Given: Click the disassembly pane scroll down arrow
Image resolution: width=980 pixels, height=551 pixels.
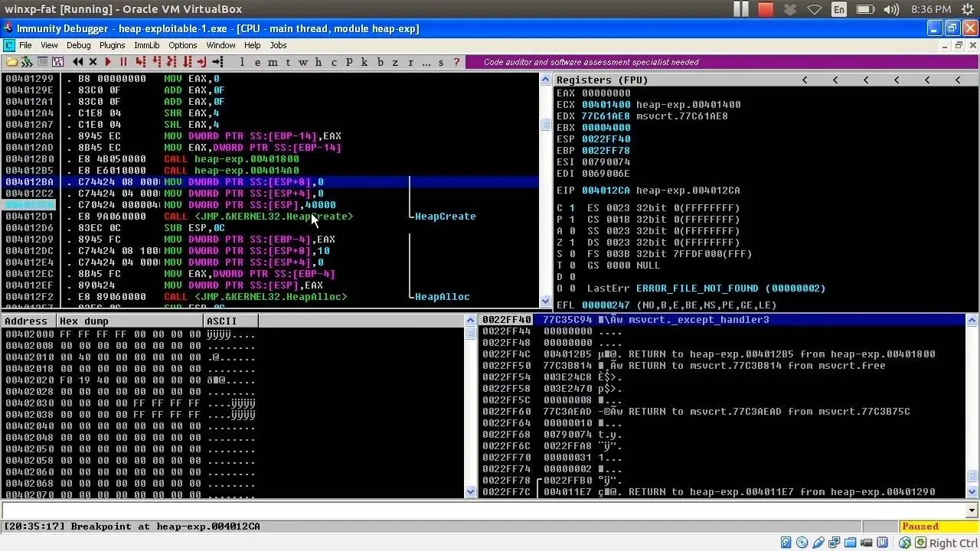Looking at the screenshot, I should [546, 302].
